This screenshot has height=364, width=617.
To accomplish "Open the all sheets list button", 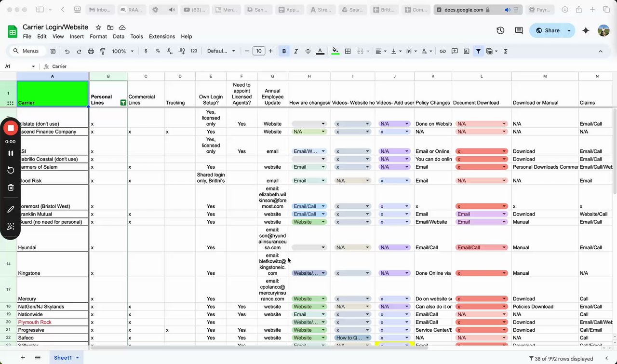I will pyautogui.click(x=38, y=358).
